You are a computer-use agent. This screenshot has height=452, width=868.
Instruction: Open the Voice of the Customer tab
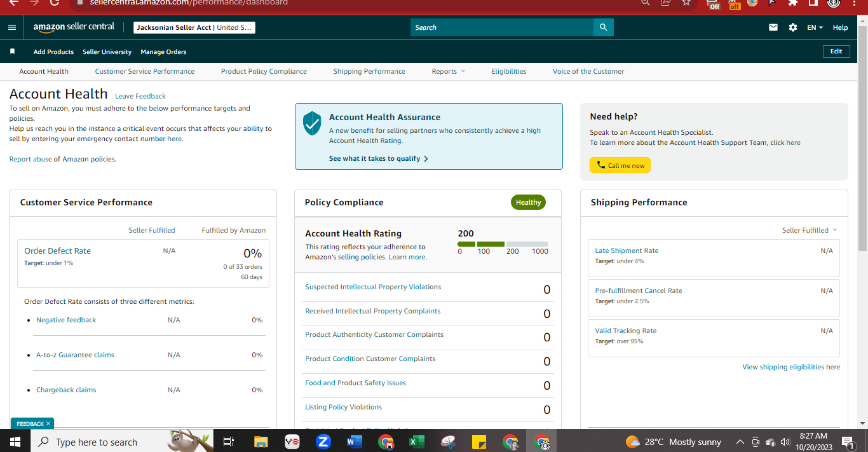coord(588,71)
